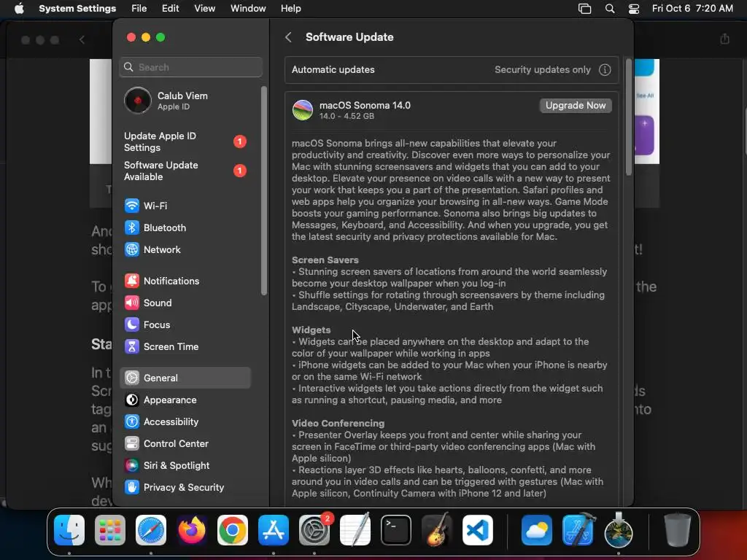Click date and time in menu bar
This screenshot has height=560, width=747.
(692, 9)
